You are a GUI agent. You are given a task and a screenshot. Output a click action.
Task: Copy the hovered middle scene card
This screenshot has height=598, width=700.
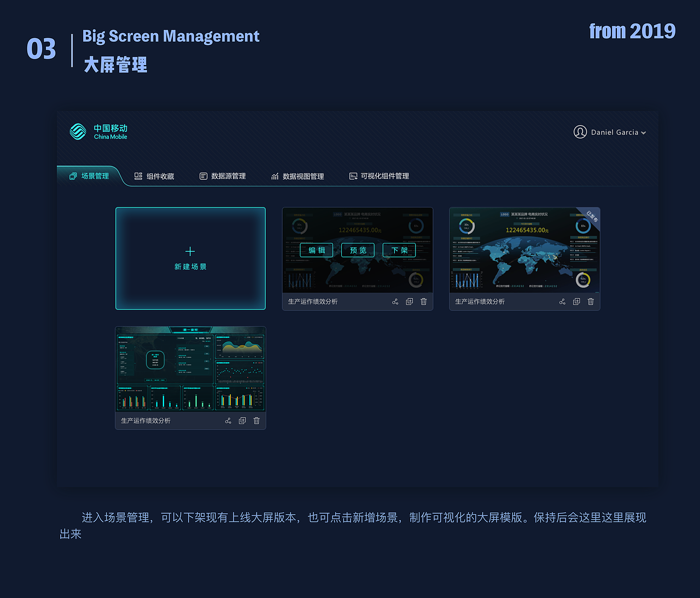tap(410, 301)
